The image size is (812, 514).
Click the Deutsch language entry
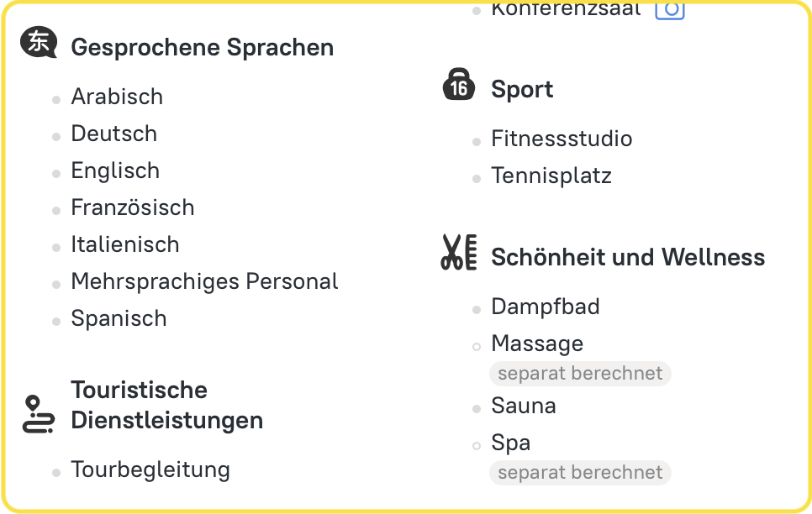click(113, 134)
